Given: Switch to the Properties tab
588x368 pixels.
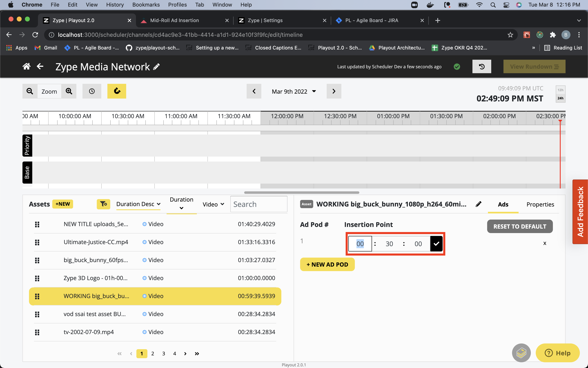Looking at the screenshot, I should tap(540, 204).
